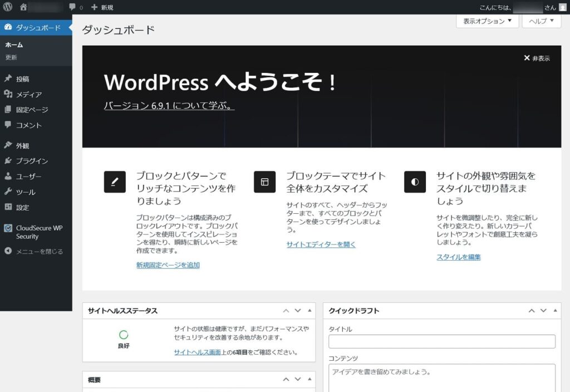
Task: Open メディア menu label
Action: [29, 95]
